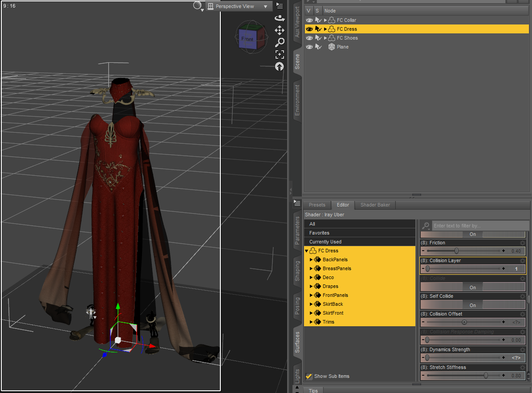Open the Tips tab at bottom
The image size is (532, 393).
pos(313,390)
